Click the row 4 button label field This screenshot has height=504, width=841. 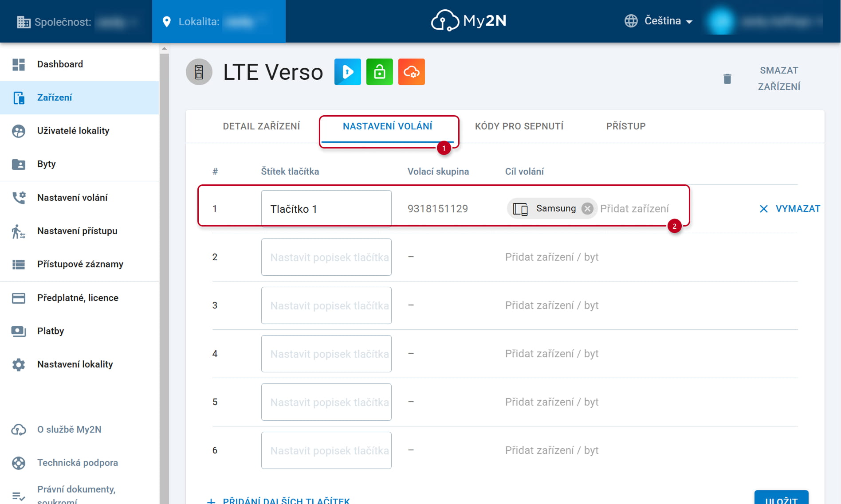(326, 354)
